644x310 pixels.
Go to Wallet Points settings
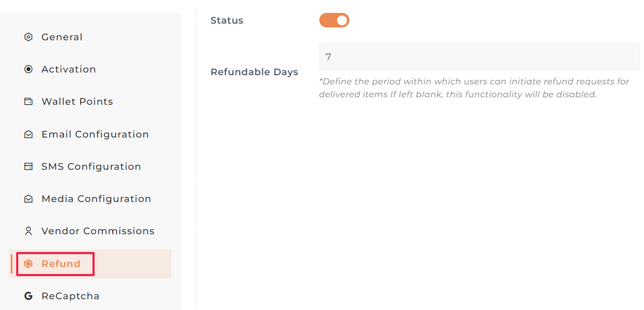click(77, 102)
